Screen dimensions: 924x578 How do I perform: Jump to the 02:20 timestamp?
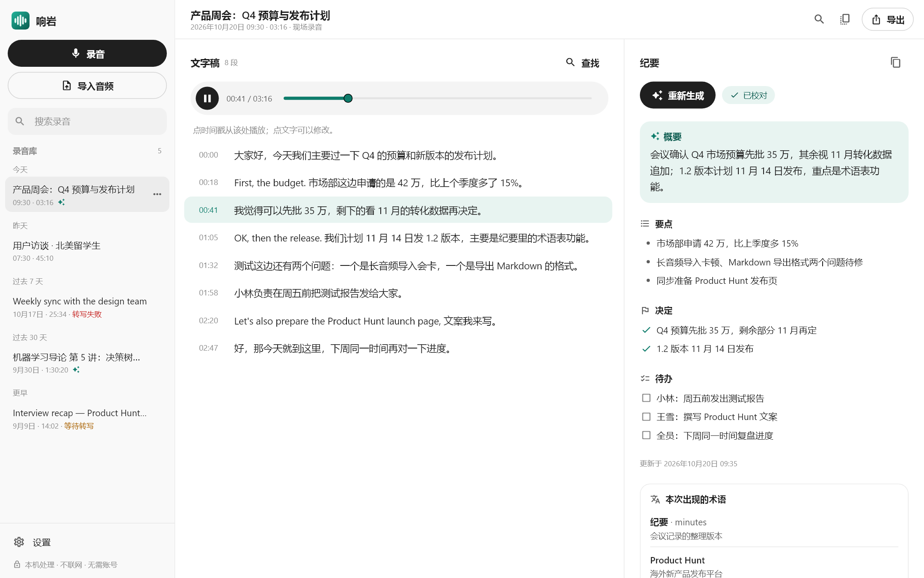coord(208,321)
